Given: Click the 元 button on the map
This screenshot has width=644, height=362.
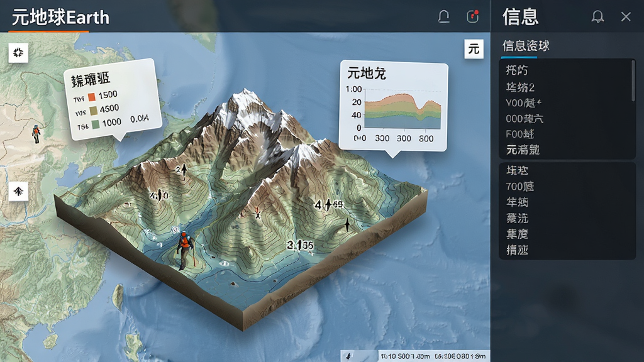Looking at the screenshot, I should coord(474,49).
